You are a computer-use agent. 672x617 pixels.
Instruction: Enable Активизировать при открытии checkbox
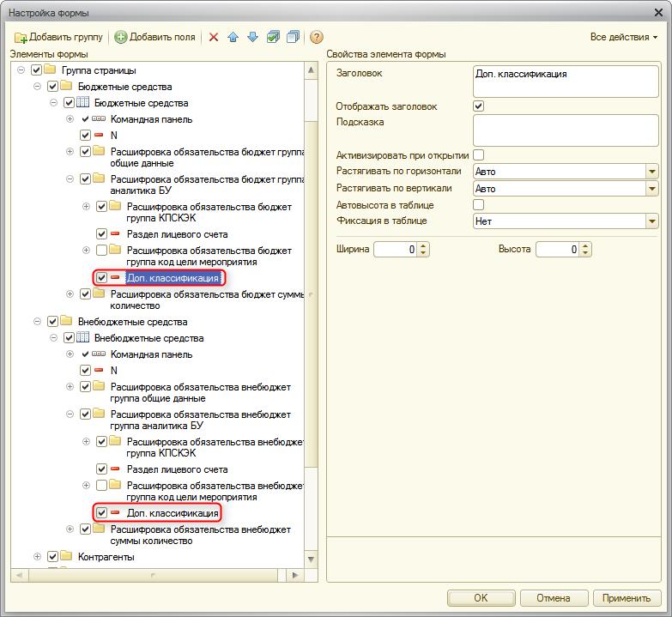click(478, 154)
